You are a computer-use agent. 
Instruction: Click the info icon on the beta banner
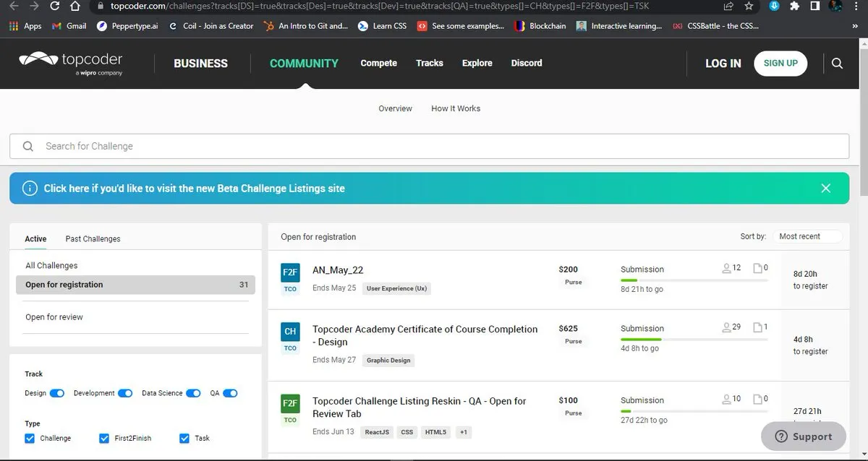[x=30, y=188]
